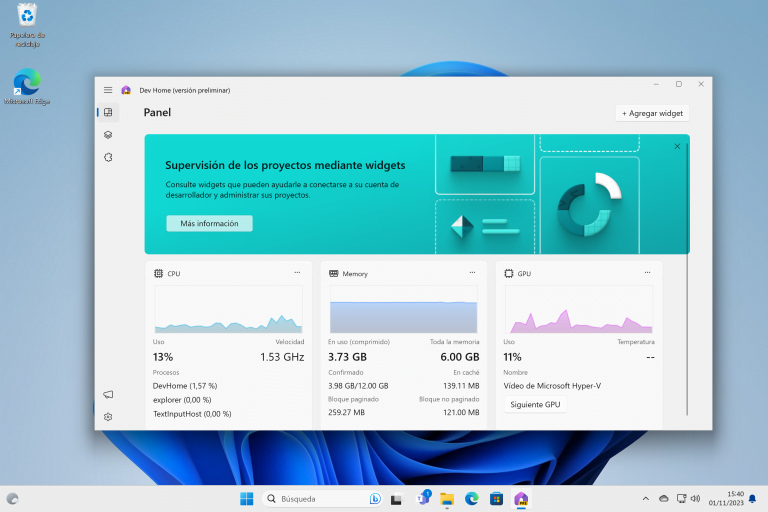Click the 11% GPU usage value

point(512,357)
